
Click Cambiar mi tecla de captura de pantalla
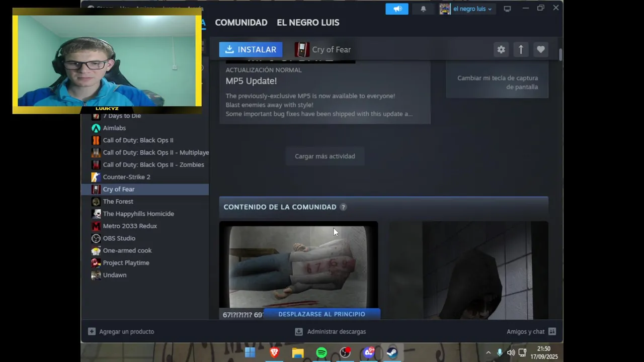497,82
